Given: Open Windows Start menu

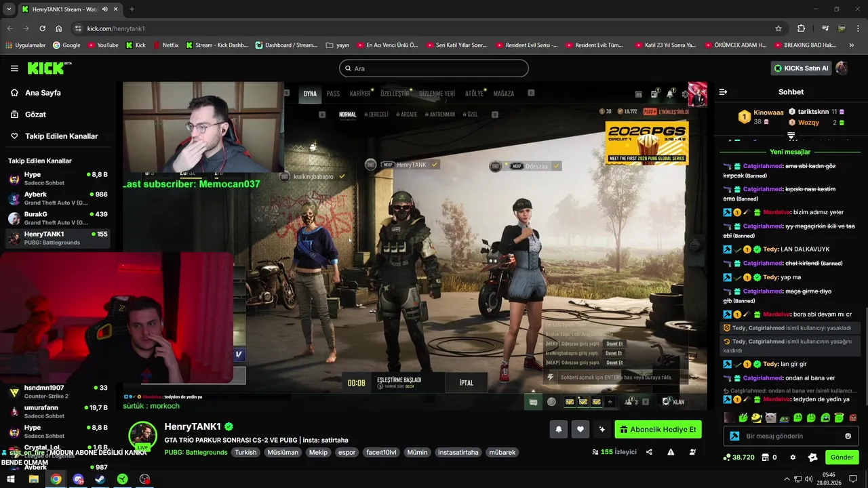Looking at the screenshot, I should click(x=11, y=479).
